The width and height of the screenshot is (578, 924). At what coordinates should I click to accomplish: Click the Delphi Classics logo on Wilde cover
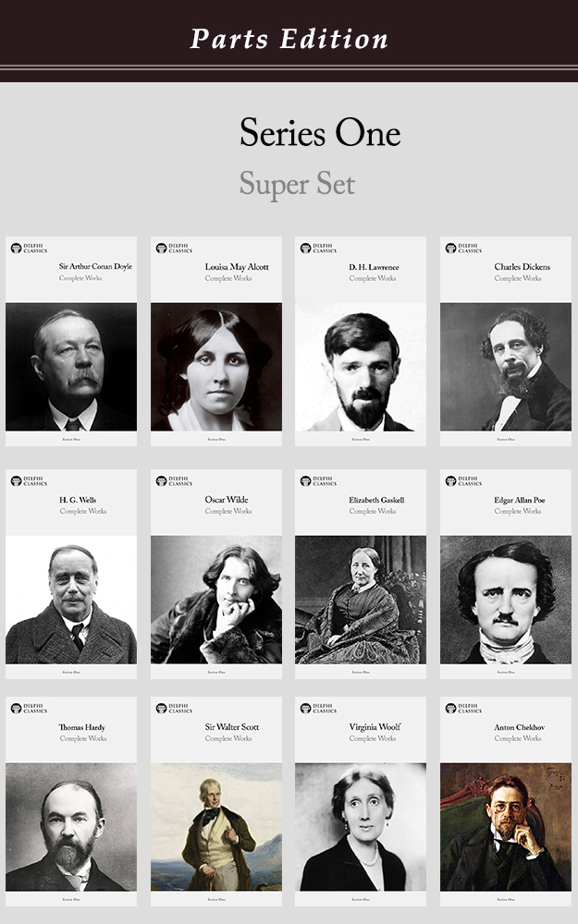coord(174,480)
